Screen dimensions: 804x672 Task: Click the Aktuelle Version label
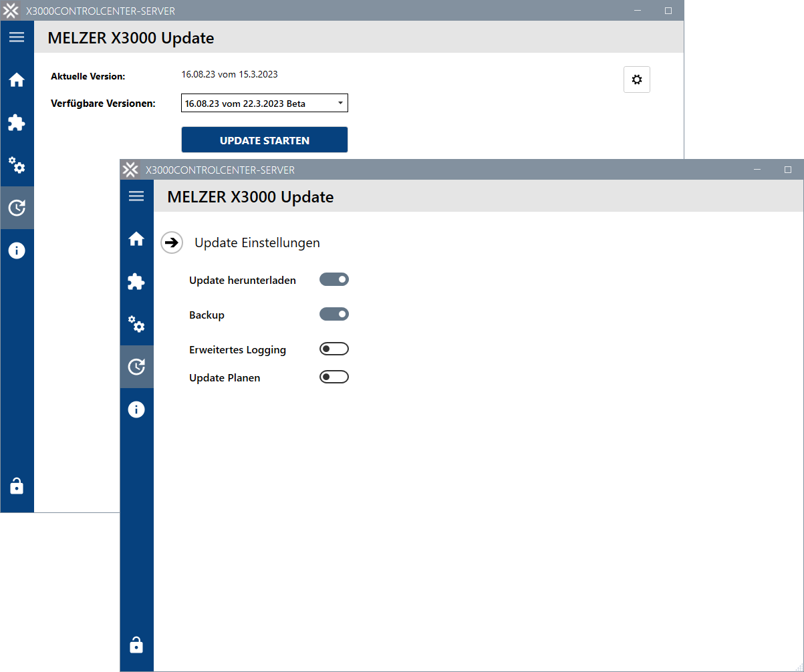[88, 76]
